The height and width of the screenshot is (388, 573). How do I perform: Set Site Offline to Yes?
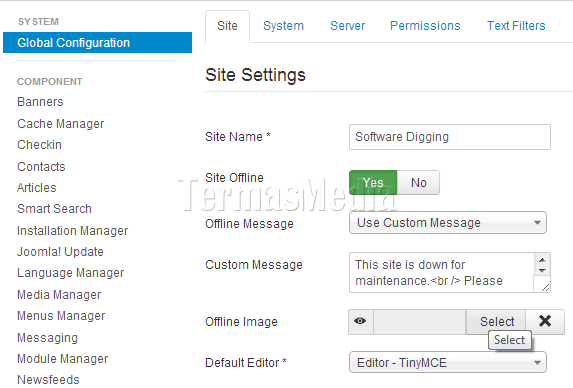(373, 182)
